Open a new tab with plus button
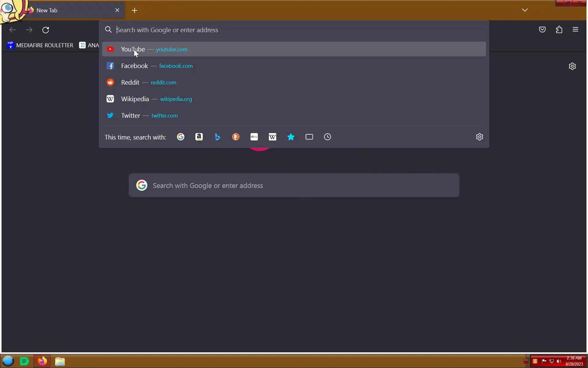 (135, 10)
